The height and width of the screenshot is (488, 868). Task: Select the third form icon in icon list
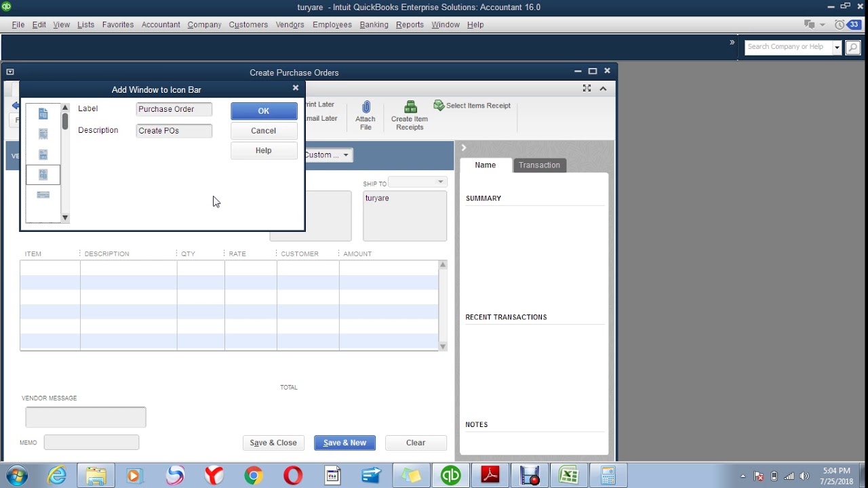43,155
